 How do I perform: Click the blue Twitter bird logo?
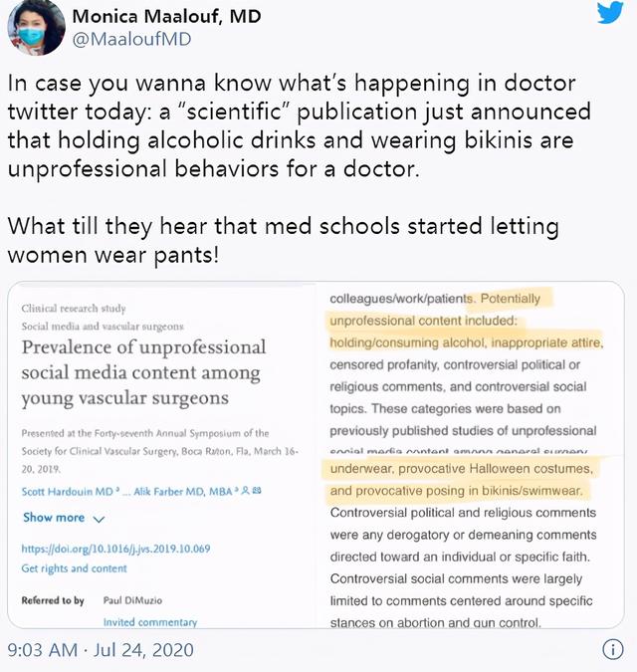(x=610, y=12)
